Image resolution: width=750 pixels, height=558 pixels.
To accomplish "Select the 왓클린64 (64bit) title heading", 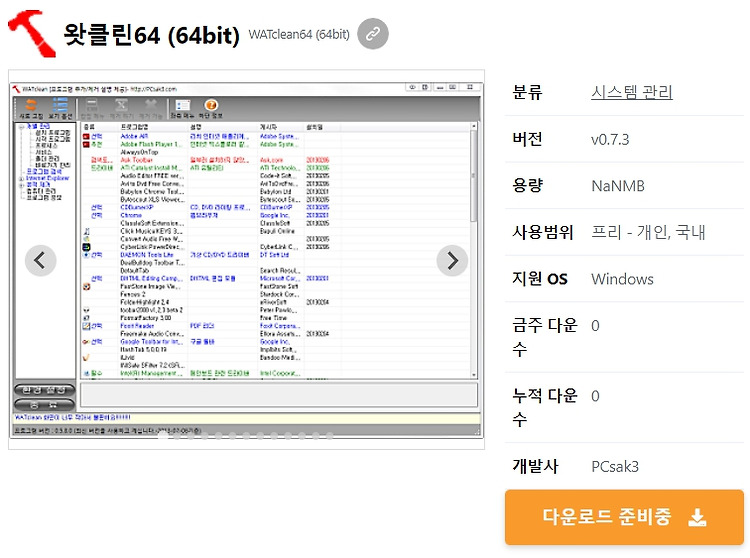I will click(x=151, y=35).
